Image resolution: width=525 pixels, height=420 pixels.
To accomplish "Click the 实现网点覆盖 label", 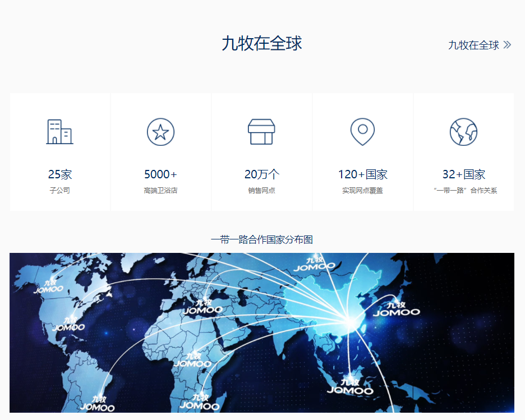I will tap(362, 190).
